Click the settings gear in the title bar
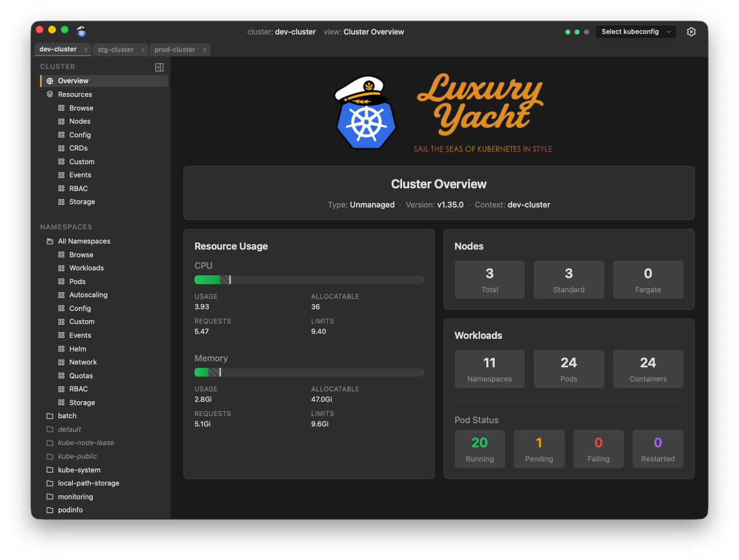Screen dimensions: 739x560 pyautogui.click(x=691, y=32)
